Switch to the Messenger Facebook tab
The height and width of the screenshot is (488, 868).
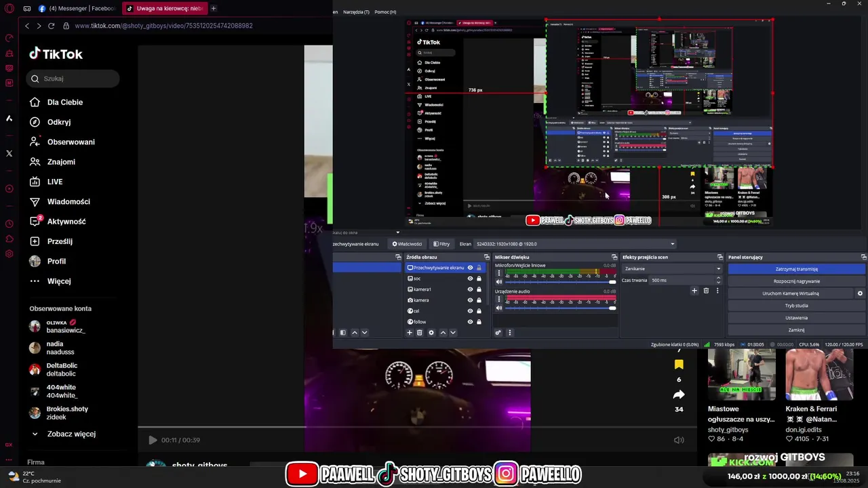tap(77, 9)
